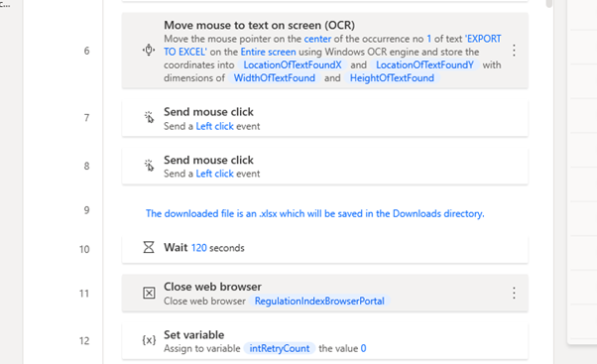Click the mouse click icon on step 7
This screenshot has width=597, height=364.
[149, 117]
